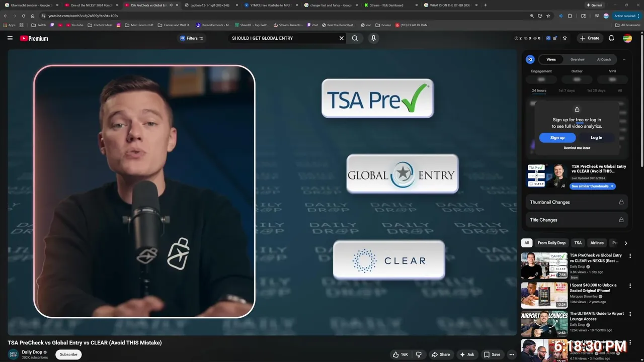Mute the tab via the speaker icon
Image resolution: width=644 pixels, height=362 pixels.
point(171,5)
